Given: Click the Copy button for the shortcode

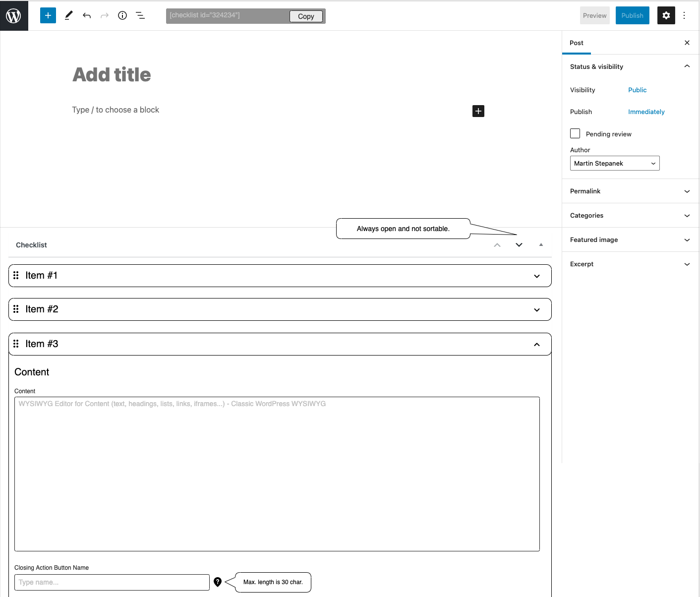Looking at the screenshot, I should pos(305,16).
